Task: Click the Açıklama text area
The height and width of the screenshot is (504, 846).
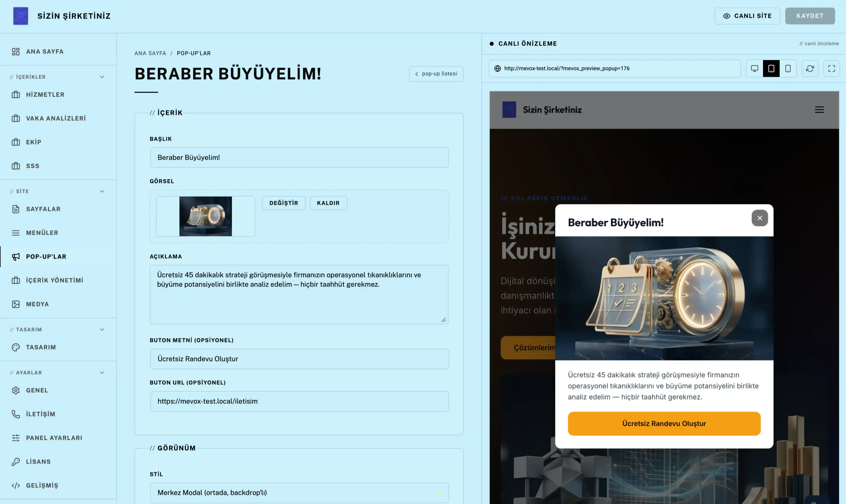Action: coord(299,295)
